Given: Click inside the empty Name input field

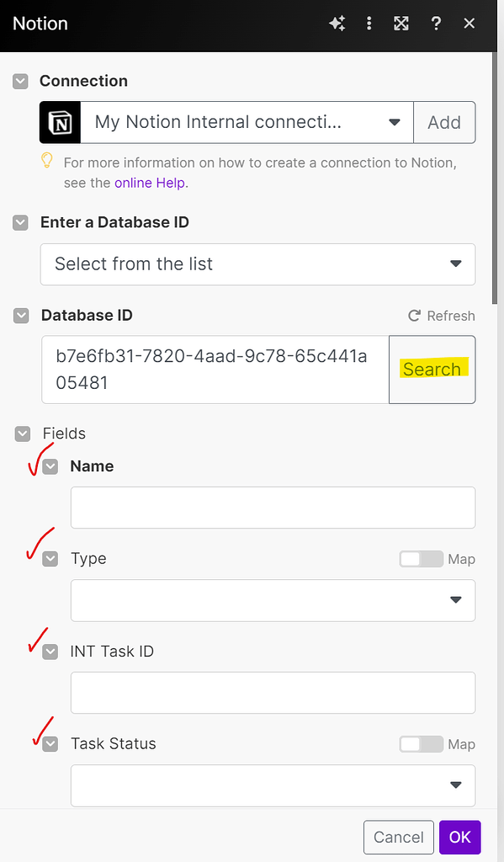Looking at the screenshot, I should (x=273, y=507).
